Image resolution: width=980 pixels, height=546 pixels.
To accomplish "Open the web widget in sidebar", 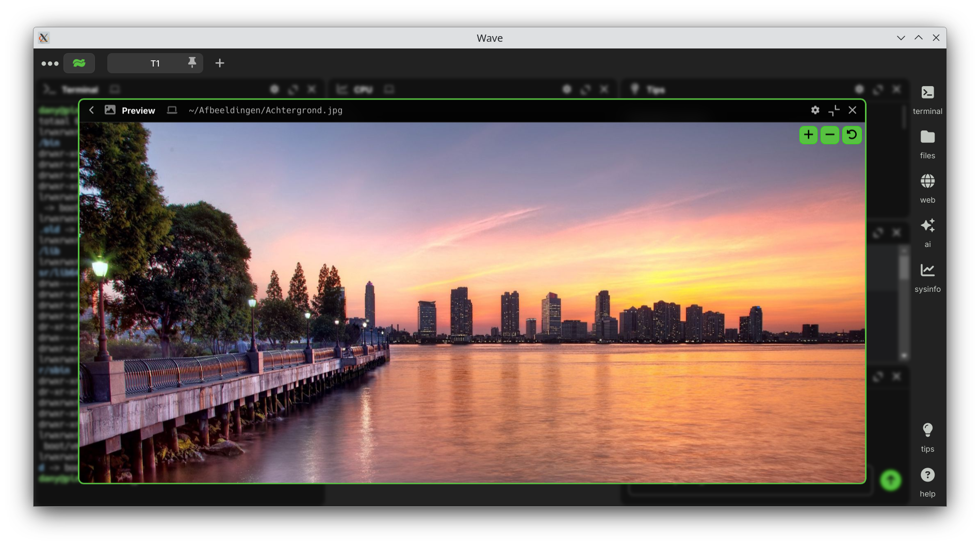I will pos(927,189).
